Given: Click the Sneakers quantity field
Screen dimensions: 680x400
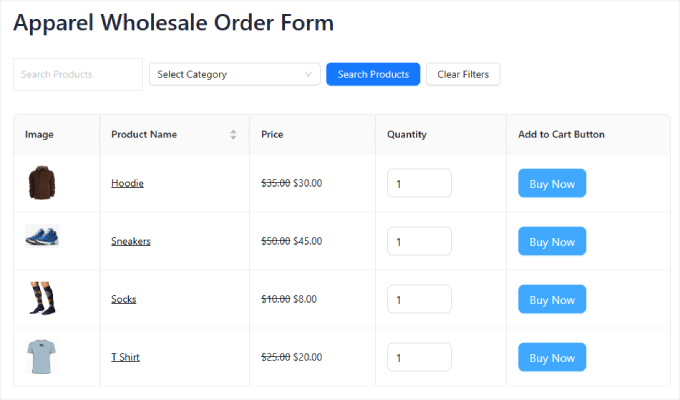Looking at the screenshot, I should click(x=419, y=242).
